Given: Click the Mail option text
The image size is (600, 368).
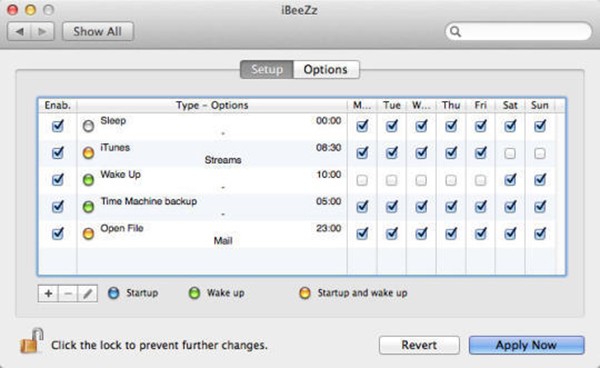Looking at the screenshot, I should [x=223, y=241].
